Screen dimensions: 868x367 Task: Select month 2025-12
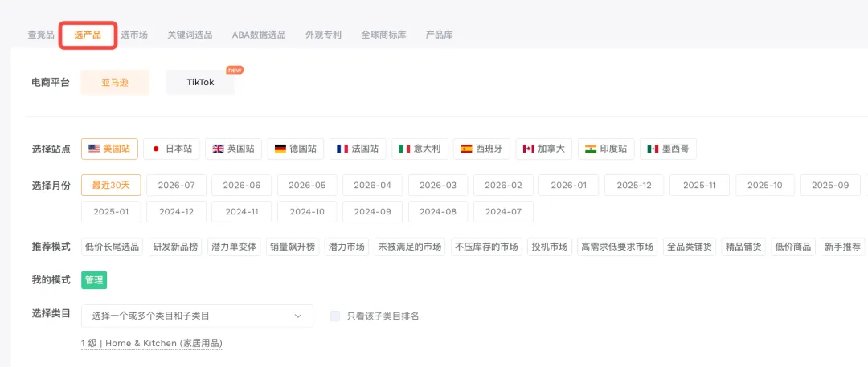click(x=634, y=185)
